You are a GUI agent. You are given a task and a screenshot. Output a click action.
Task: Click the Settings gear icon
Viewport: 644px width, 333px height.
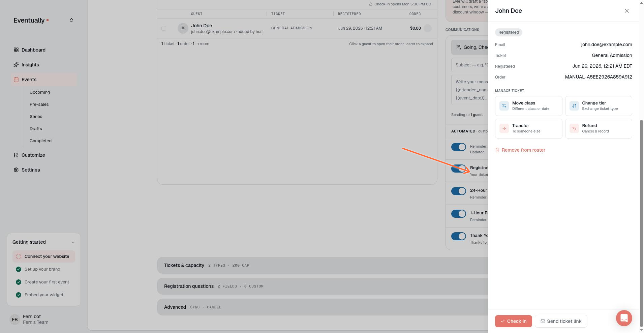click(x=16, y=170)
